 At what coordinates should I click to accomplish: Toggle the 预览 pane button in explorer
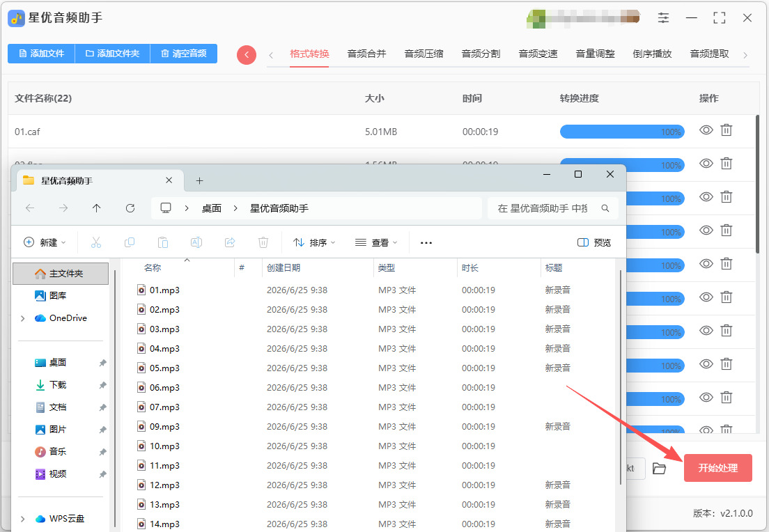coord(594,243)
